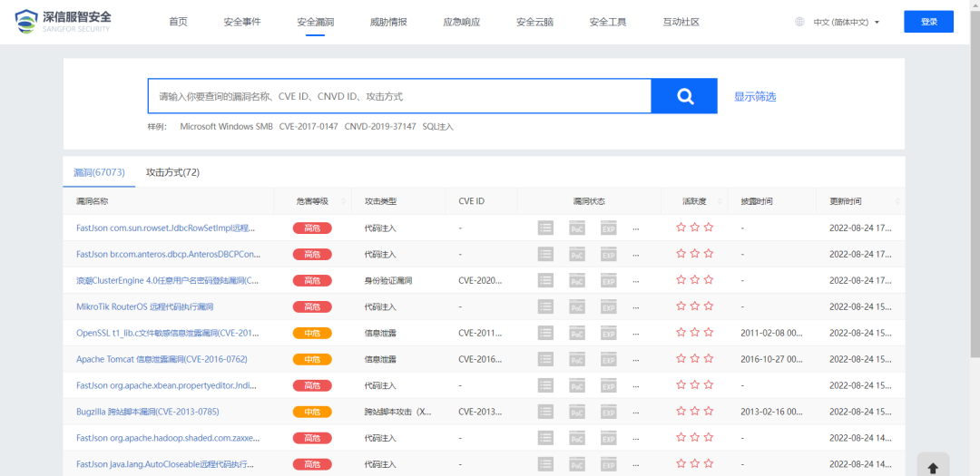The width and height of the screenshot is (980, 476).
Task: Click the magnifier search button
Action: [684, 96]
